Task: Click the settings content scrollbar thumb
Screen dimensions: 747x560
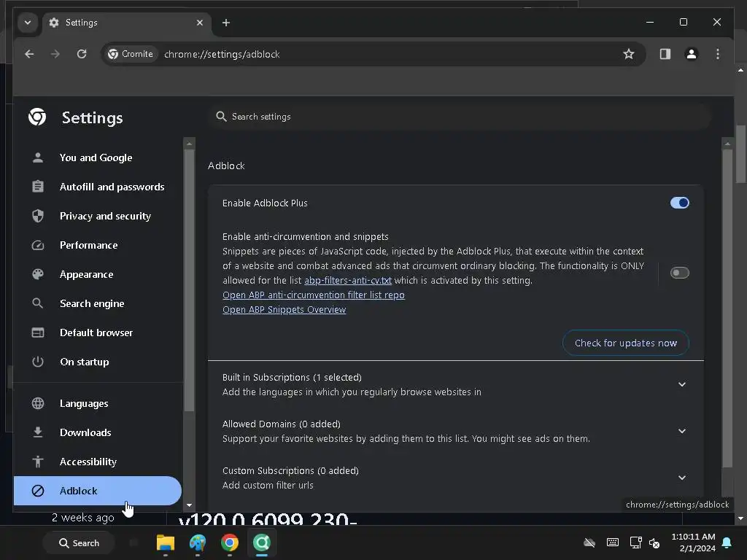Action: point(727,308)
